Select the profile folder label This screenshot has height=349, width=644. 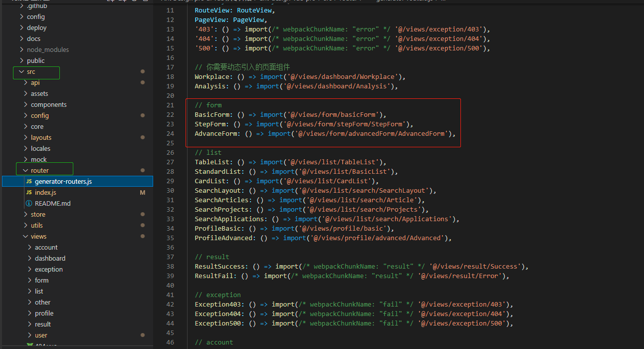[44, 313]
